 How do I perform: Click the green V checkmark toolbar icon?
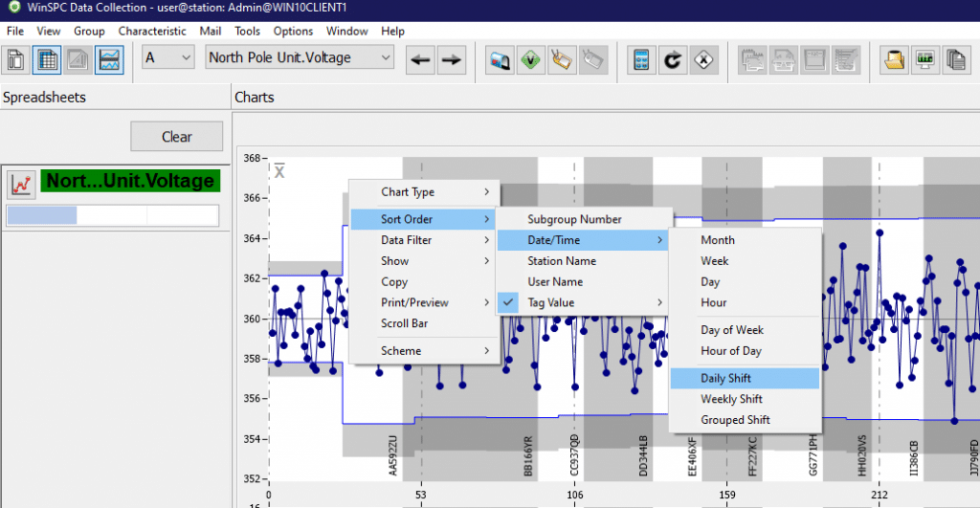[530, 59]
